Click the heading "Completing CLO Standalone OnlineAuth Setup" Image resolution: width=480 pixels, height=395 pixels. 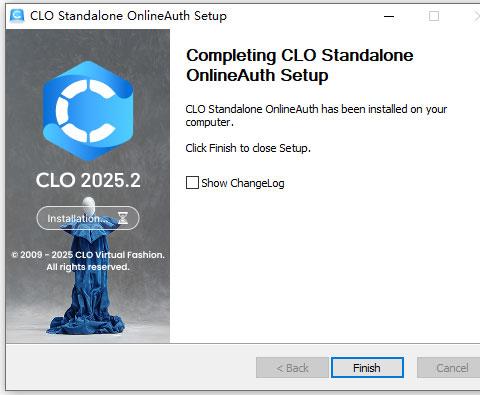coord(300,65)
